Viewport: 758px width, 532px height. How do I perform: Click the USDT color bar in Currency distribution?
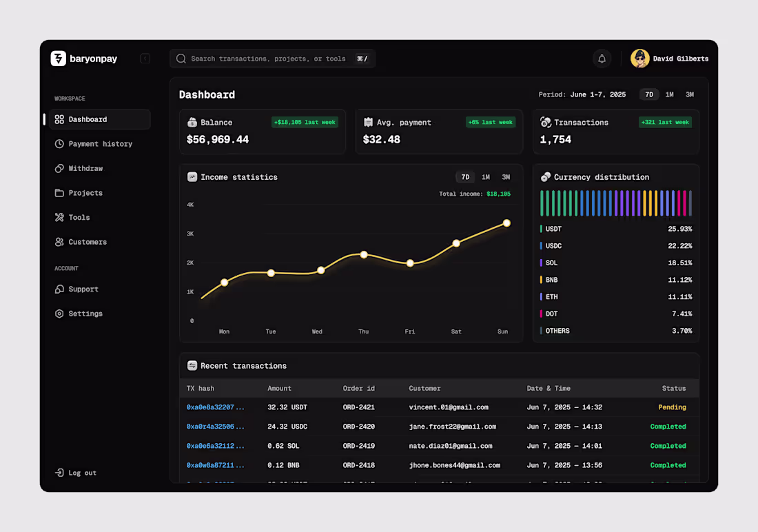[542, 228]
